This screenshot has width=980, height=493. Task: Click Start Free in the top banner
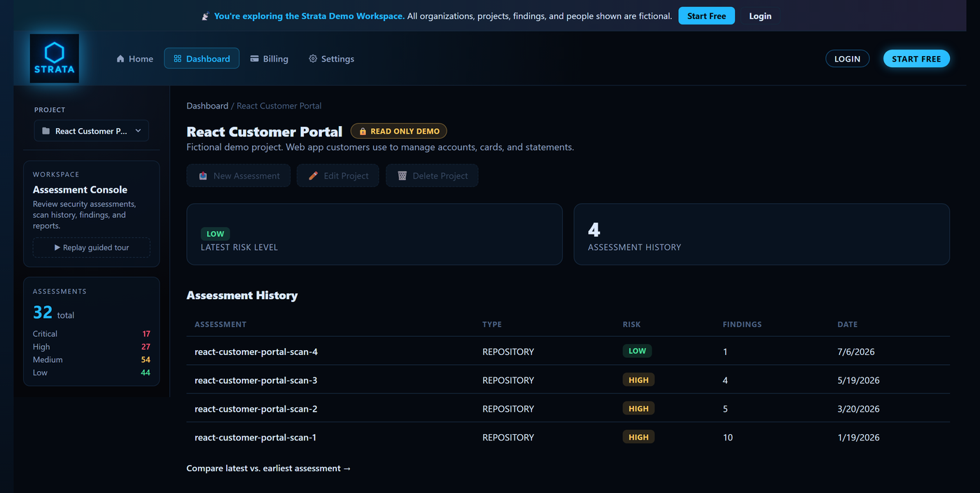(x=706, y=16)
